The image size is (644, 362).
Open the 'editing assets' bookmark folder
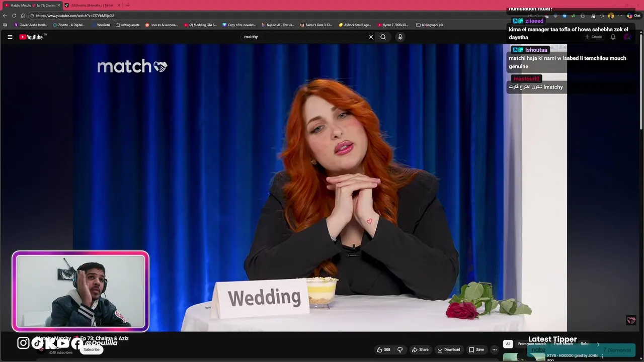click(x=127, y=25)
